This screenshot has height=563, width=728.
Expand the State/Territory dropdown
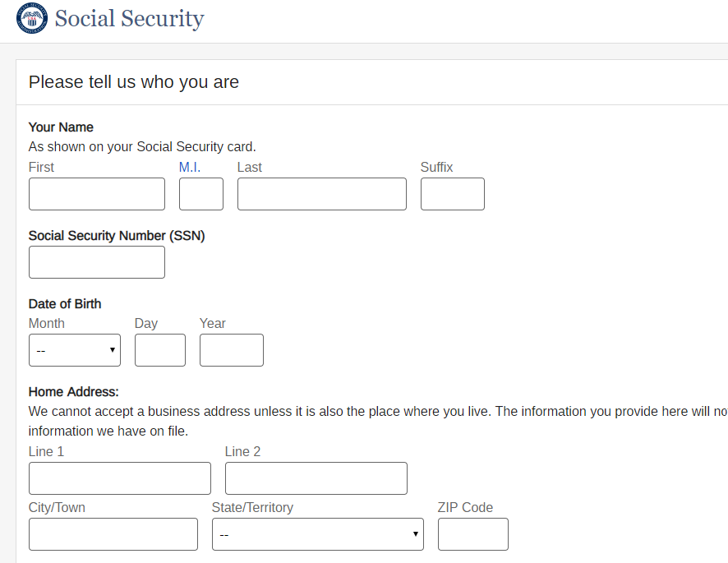[317, 534]
